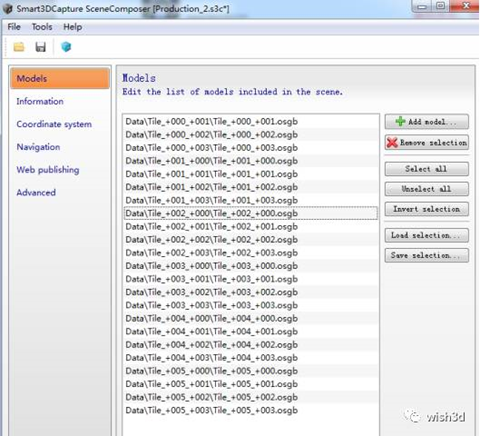Click the save disk toolbar icon
The image size is (480, 436).
(41, 47)
